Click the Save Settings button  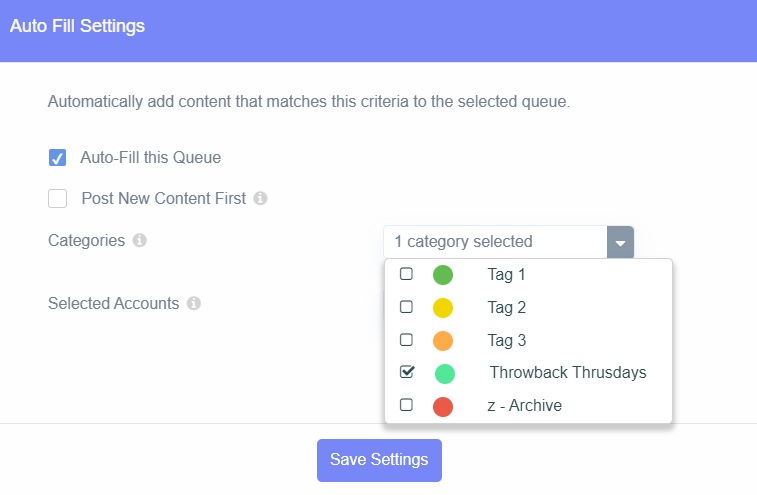pyautogui.click(x=379, y=460)
